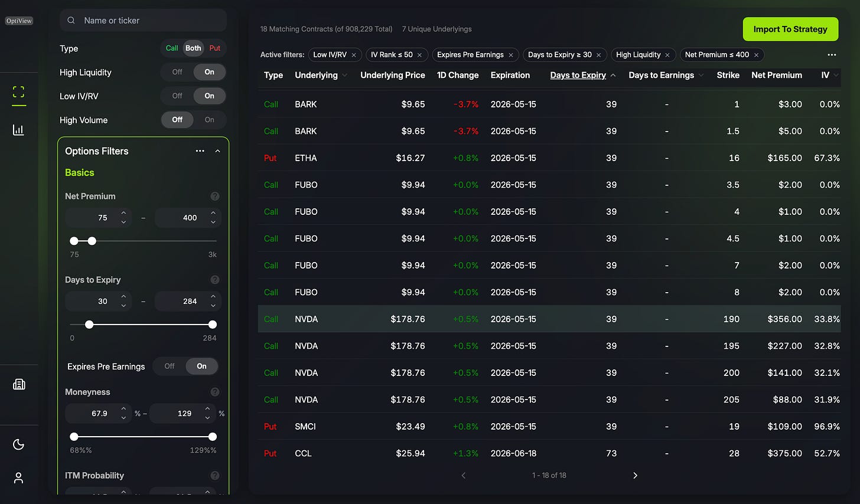Remove Net Premium ≤ 400 filter chip

tap(756, 55)
